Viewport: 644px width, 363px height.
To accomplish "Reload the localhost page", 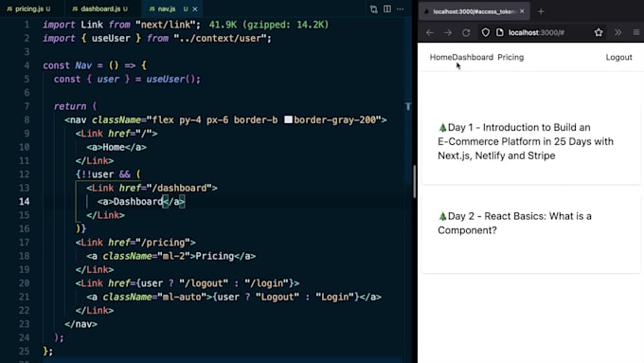I will pos(466,32).
